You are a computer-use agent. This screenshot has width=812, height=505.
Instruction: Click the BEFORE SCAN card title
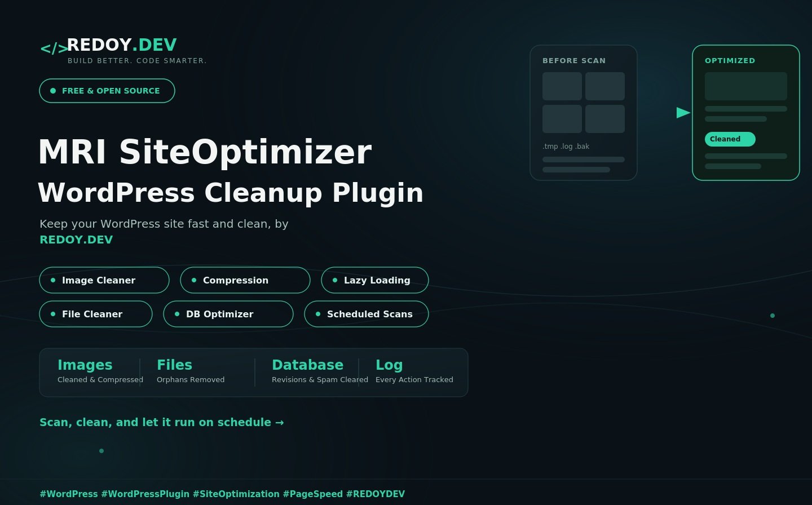coord(574,60)
